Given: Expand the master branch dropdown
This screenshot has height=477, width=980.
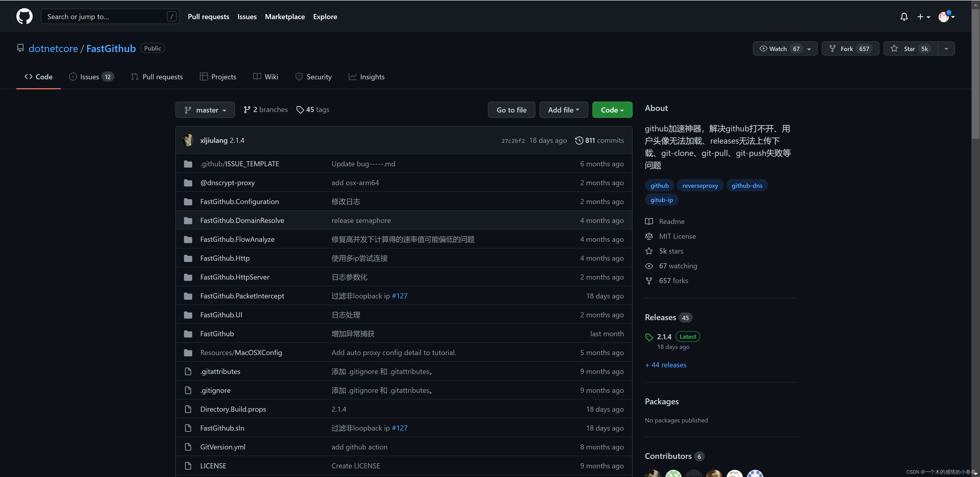Looking at the screenshot, I should click(x=205, y=110).
